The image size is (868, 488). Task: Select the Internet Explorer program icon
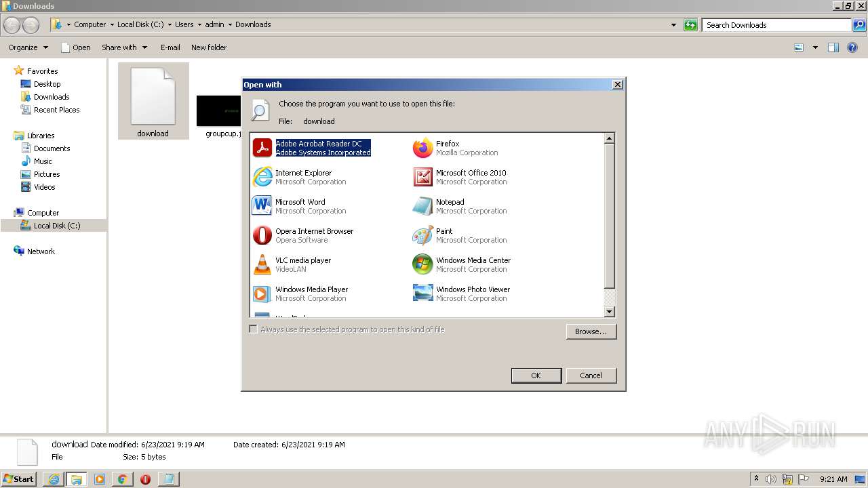(262, 177)
